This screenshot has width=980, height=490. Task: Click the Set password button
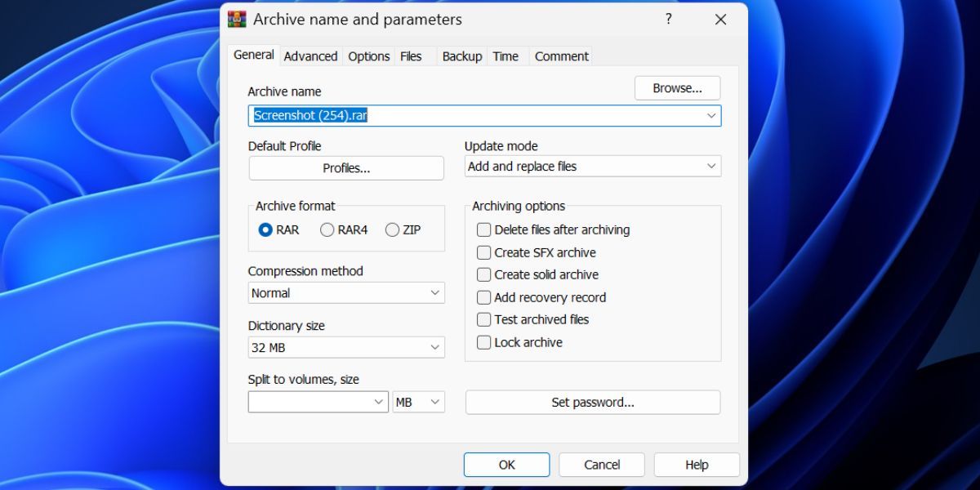pyautogui.click(x=593, y=403)
